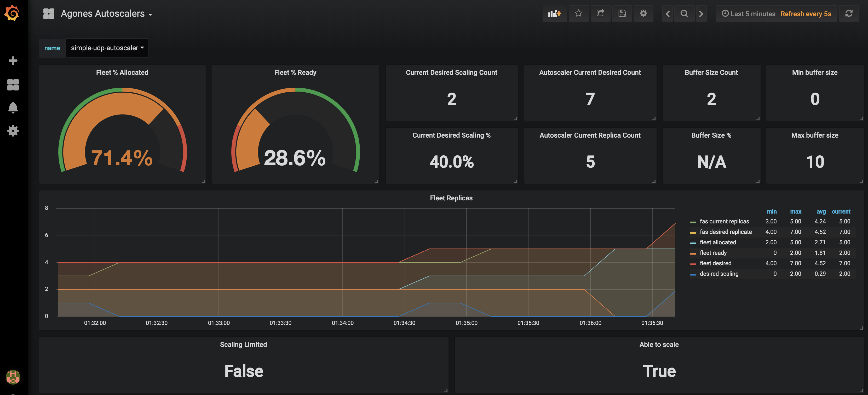
Task: Open the dashboard settings gear icon
Action: click(x=643, y=13)
